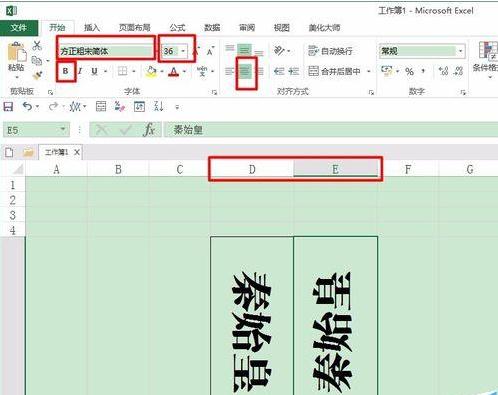Switch to 美化大师 tab
Image resolution: width=498 pixels, height=395 pixels.
click(324, 28)
